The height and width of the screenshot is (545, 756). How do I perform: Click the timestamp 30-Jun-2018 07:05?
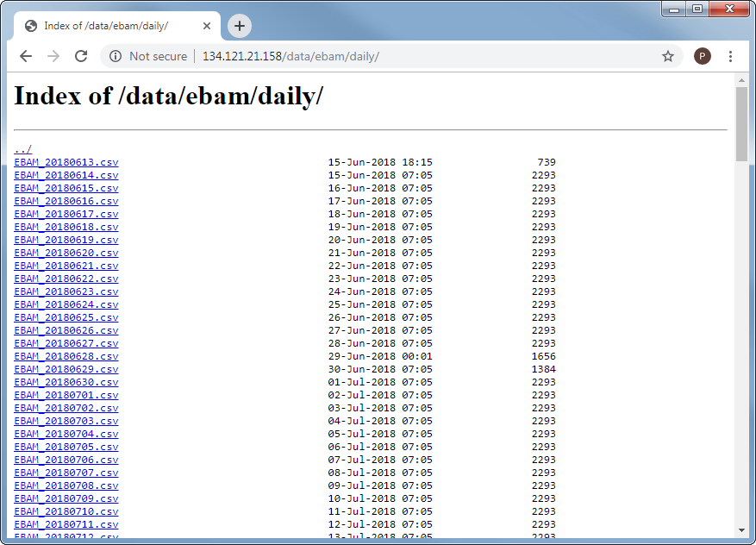pos(380,369)
